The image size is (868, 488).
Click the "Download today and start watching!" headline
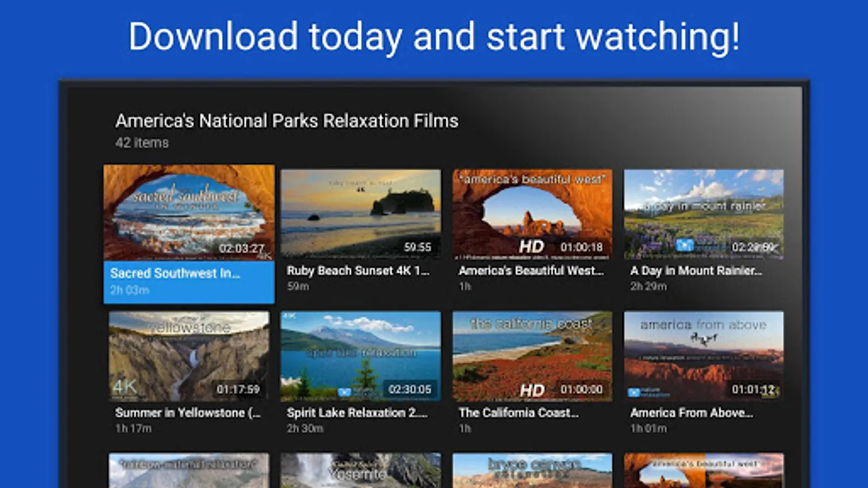[434, 37]
